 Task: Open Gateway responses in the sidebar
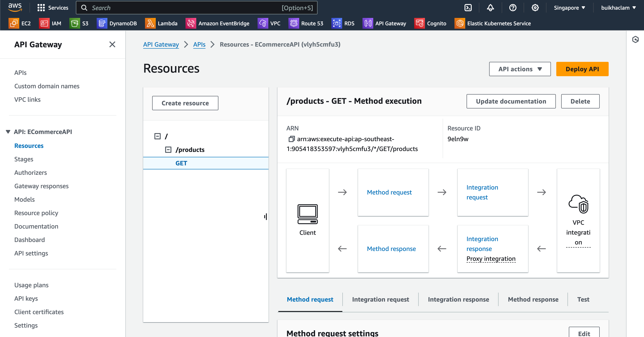point(41,186)
